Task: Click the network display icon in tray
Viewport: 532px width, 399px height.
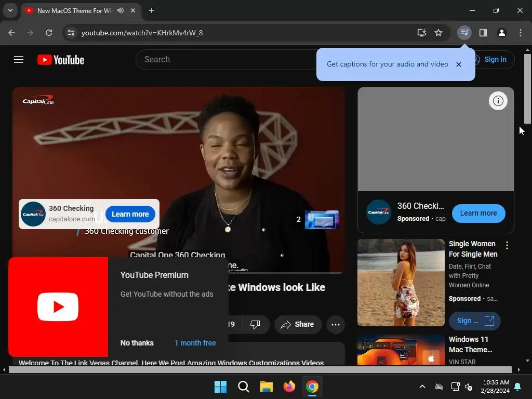Action: tap(455, 387)
